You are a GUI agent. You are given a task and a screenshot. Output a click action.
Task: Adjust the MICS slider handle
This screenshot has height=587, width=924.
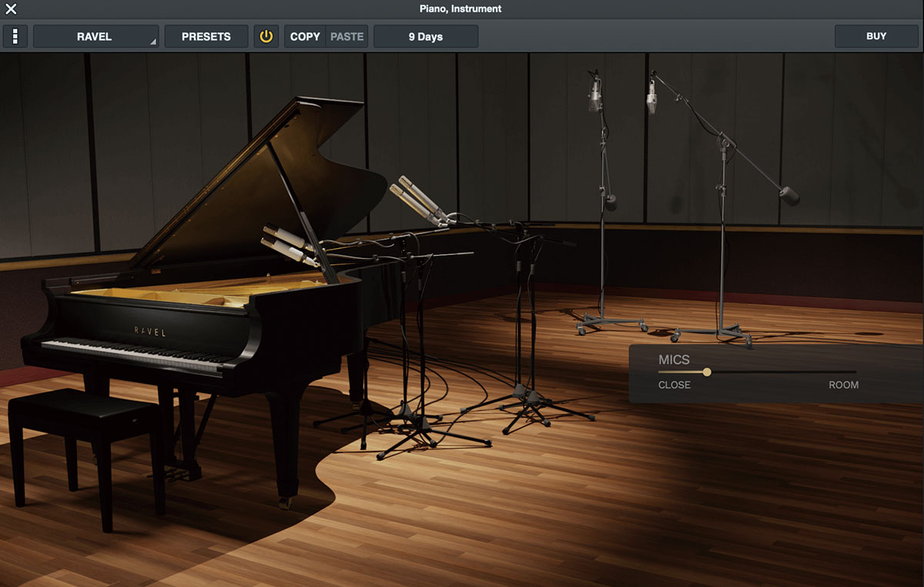pyautogui.click(x=707, y=372)
